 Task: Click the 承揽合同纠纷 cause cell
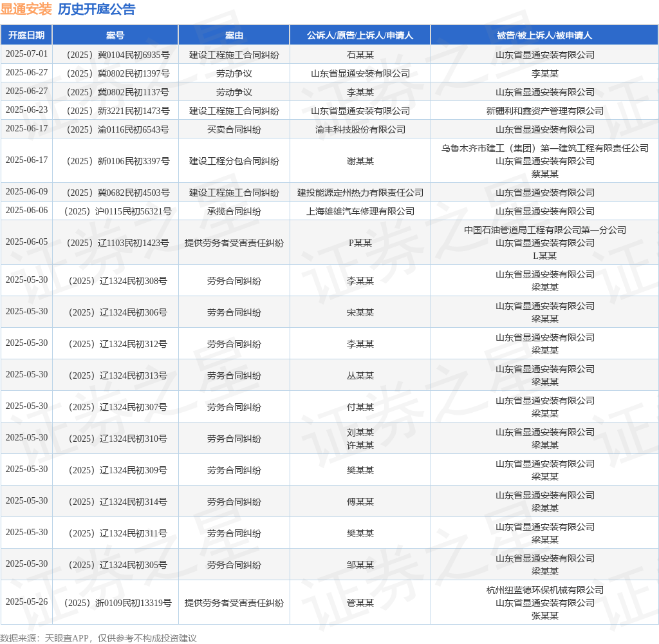(234, 211)
